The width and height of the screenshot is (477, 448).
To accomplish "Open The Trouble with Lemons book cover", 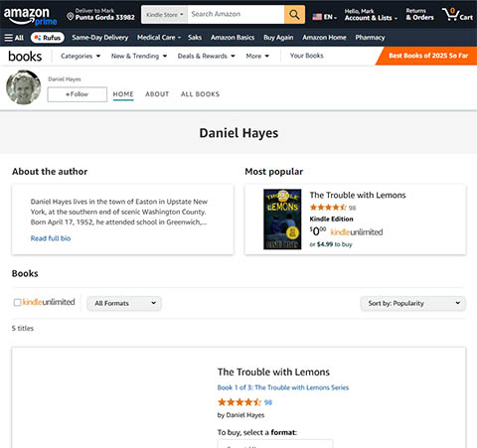I will (x=282, y=220).
